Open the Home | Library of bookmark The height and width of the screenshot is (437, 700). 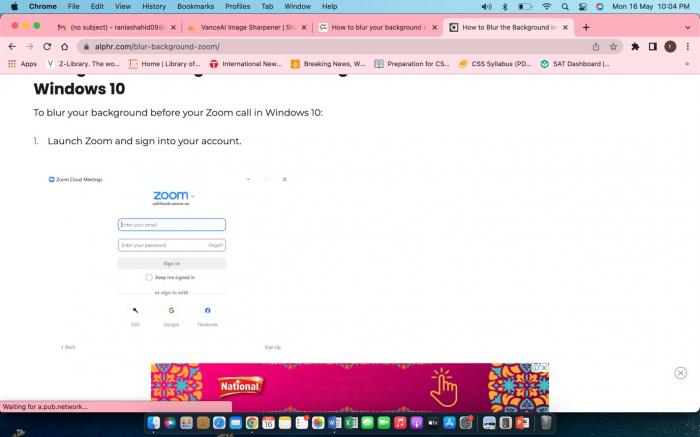tap(165, 64)
